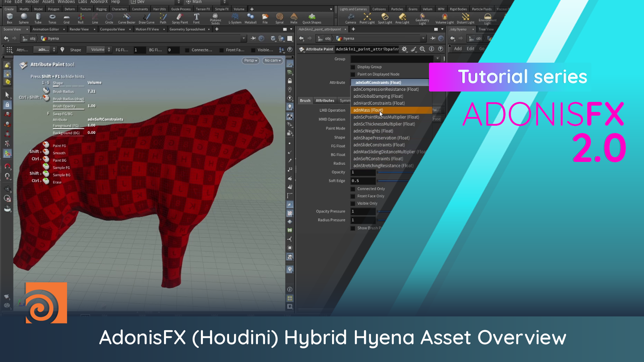Select the Spiral shelf tool

click(279, 18)
